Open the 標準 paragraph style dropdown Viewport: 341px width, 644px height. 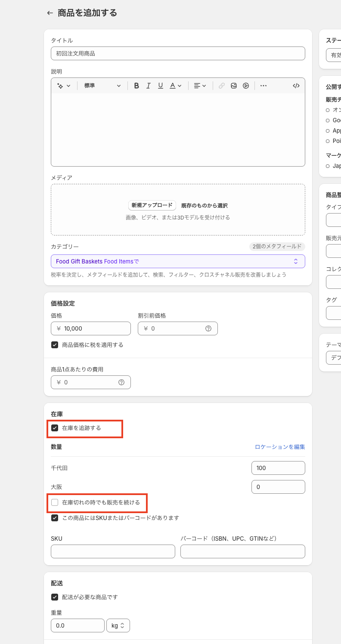point(102,86)
